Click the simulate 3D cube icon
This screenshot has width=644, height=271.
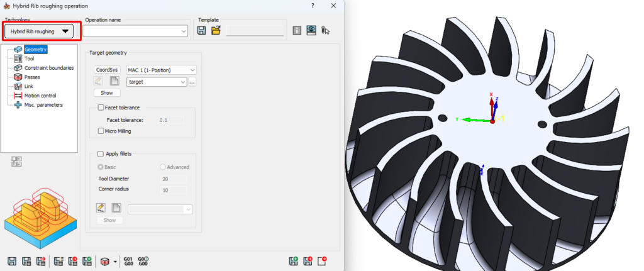[x=104, y=260]
